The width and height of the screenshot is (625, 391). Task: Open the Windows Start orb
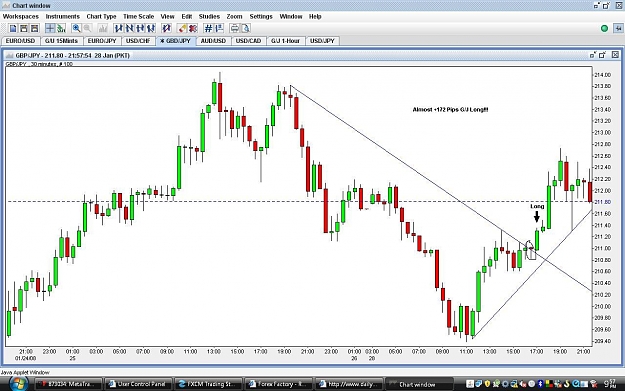tap(18, 384)
